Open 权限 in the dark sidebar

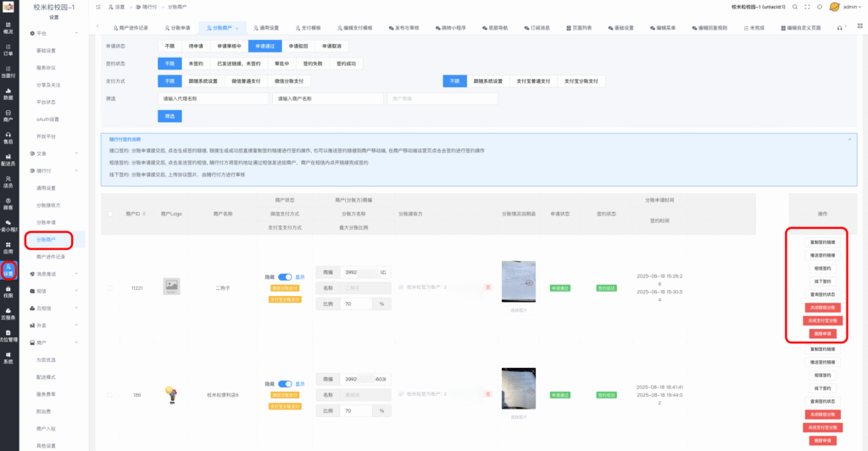(8, 292)
